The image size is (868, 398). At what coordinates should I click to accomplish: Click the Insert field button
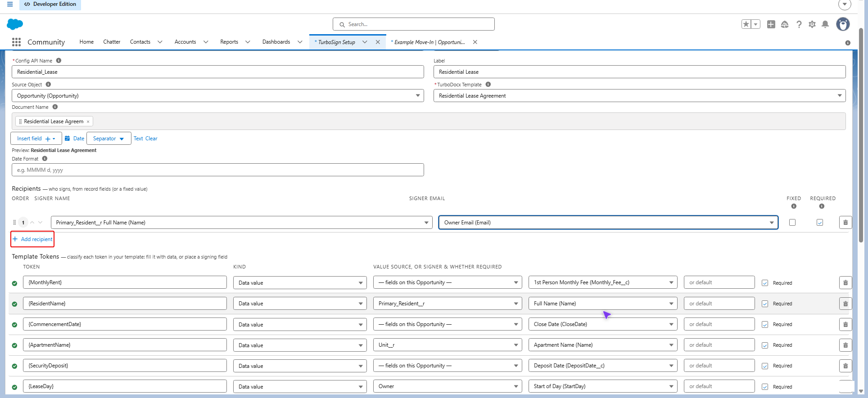coord(36,139)
